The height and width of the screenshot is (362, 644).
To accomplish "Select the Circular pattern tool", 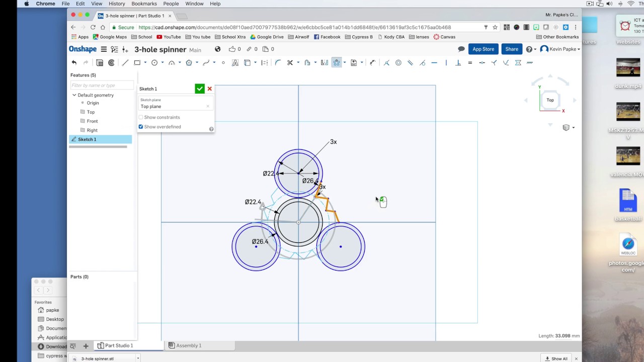I will (337, 63).
